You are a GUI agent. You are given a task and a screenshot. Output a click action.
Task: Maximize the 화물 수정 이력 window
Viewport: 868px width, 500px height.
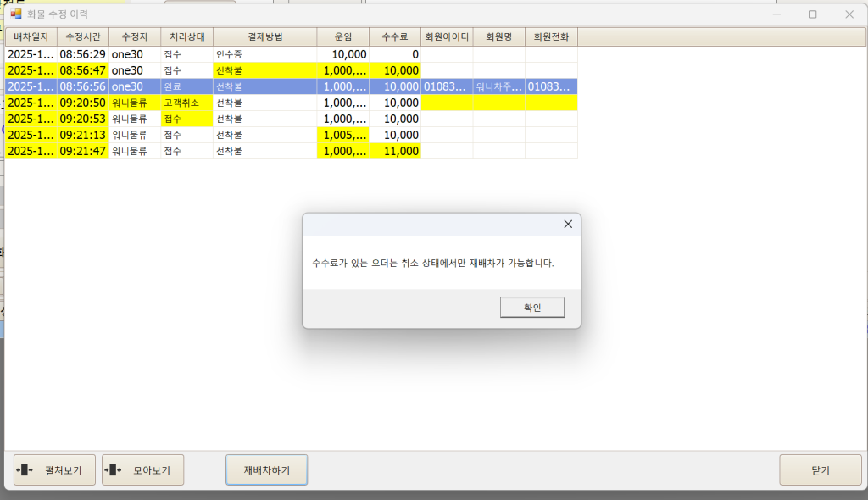812,14
